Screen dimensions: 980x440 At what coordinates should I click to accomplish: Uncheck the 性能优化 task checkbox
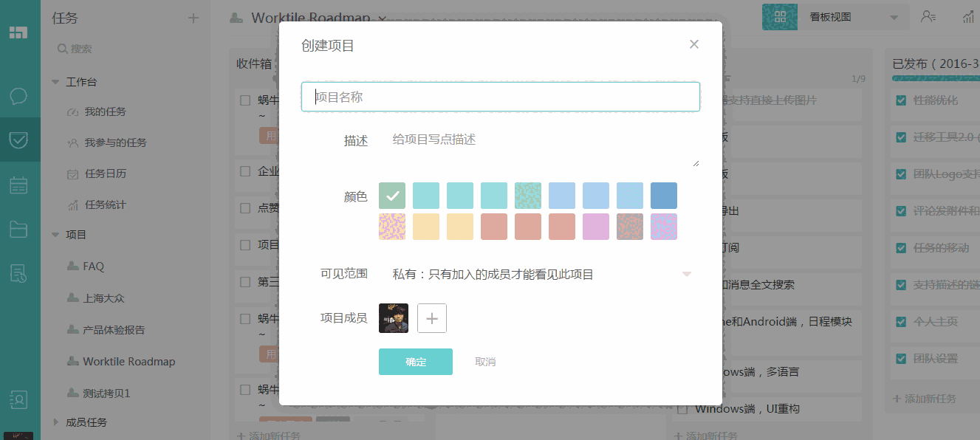(901, 100)
